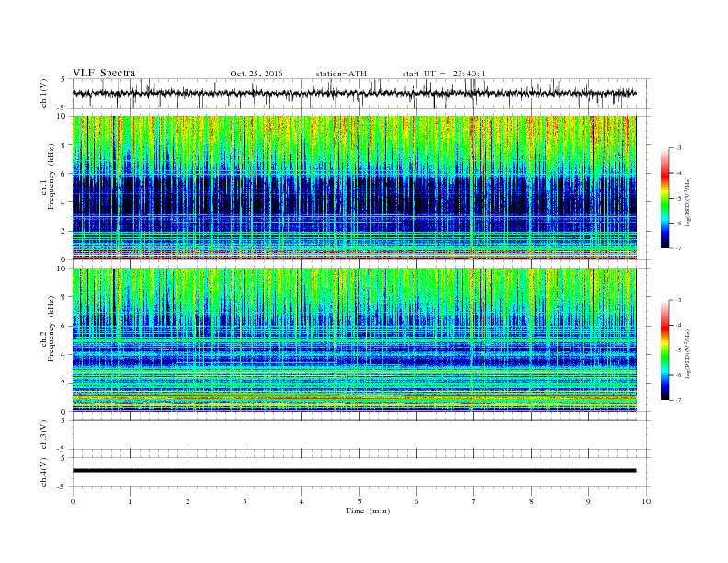The height and width of the screenshot is (563, 728).
Task: Click the "station=ATH" header label
Action: [x=341, y=74]
